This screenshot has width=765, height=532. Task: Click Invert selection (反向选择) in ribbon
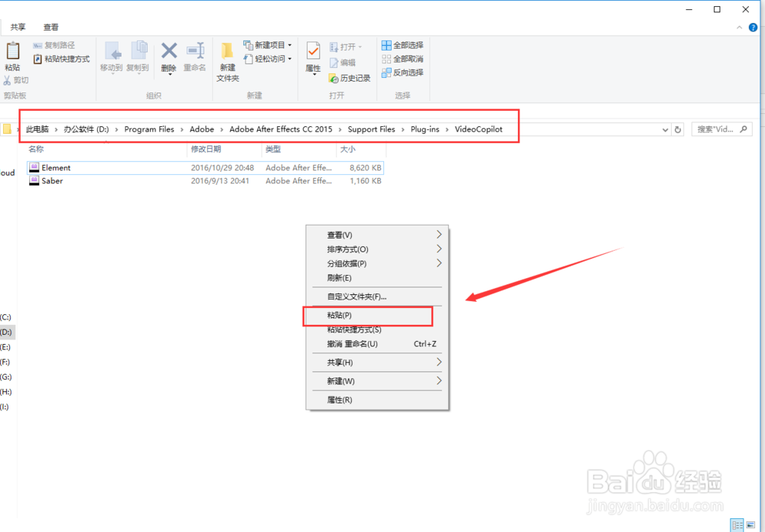pyautogui.click(x=402, y=73)
